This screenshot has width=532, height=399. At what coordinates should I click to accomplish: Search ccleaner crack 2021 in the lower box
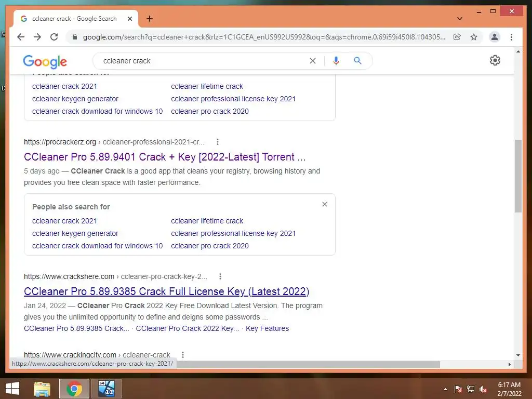64,221
